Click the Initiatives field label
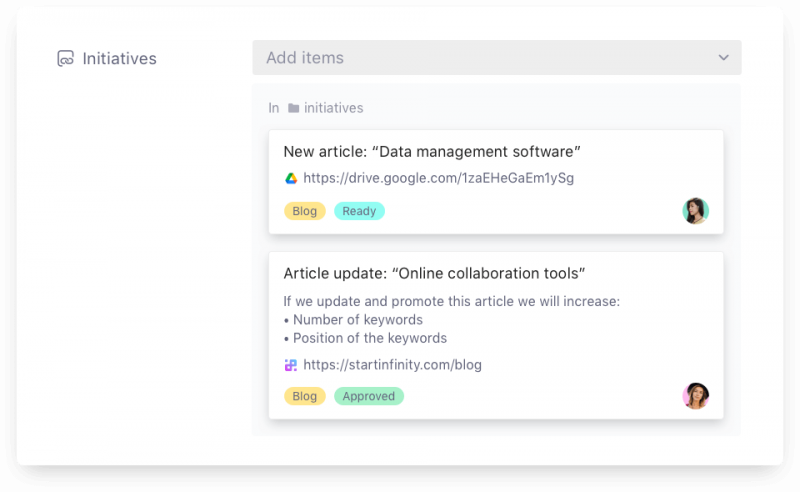Screen dimensions: 800x492 pos(119,59)
